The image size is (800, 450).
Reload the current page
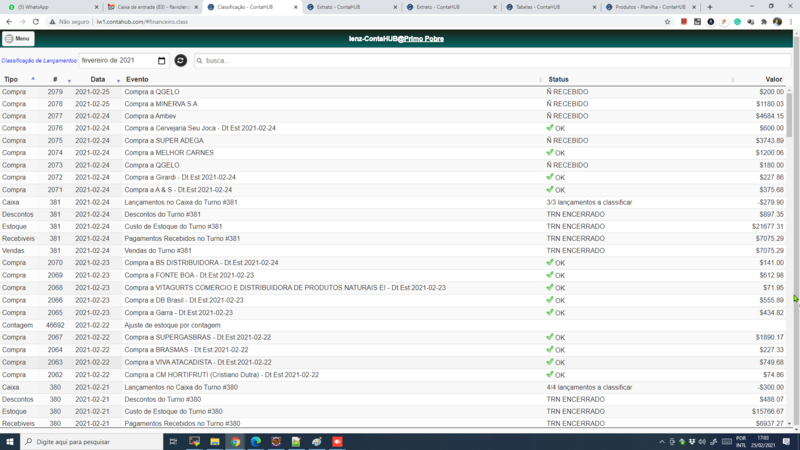point(36,22)
